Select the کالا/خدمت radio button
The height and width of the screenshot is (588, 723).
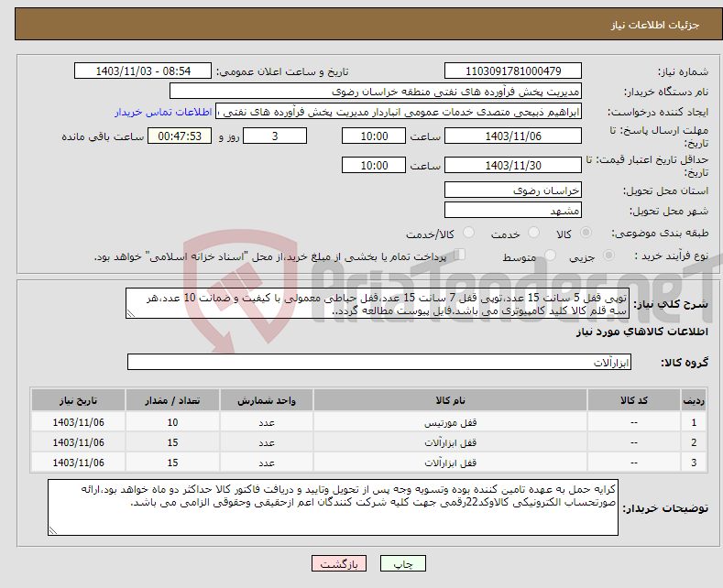pyautogui.click(x=468, y=233)
